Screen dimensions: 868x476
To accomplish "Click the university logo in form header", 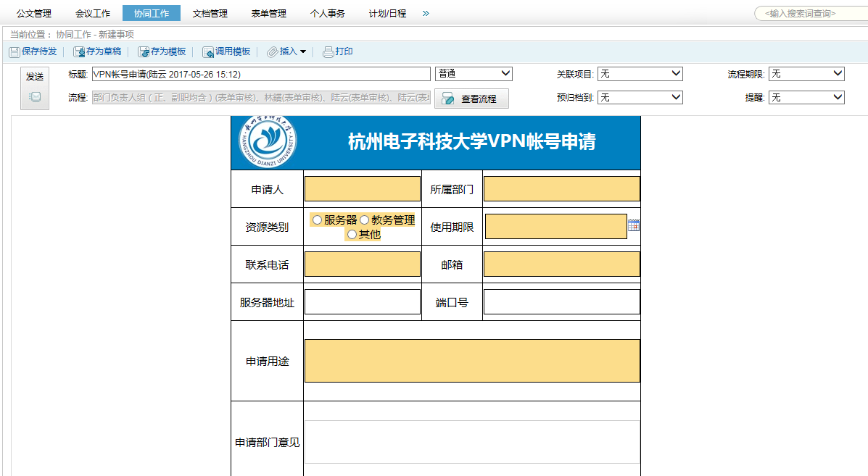I will coord(268,141).
